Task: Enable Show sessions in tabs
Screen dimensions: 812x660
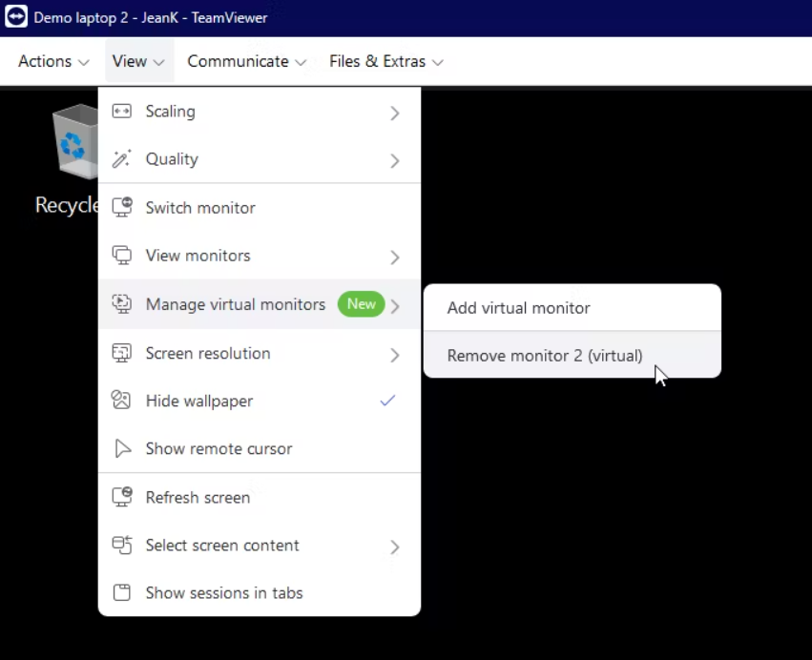Action: pos(223,593)
